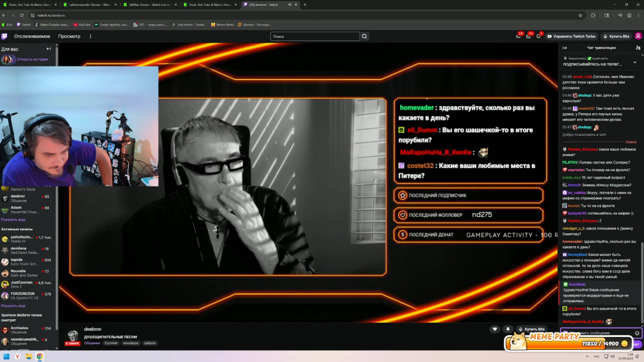Click the Twitch logo home icon
The height and width of the screenshot is (362, 644).
pos(4,36)
